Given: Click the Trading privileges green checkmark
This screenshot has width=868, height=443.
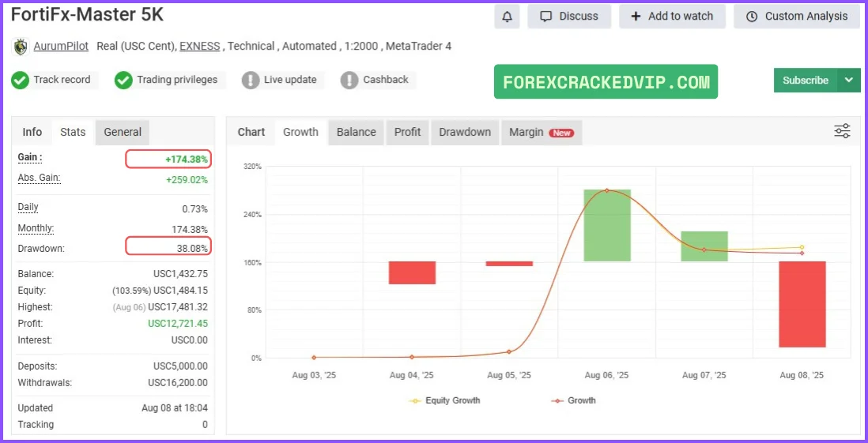Looking at the screenshot, I should (x=123, y=80).
